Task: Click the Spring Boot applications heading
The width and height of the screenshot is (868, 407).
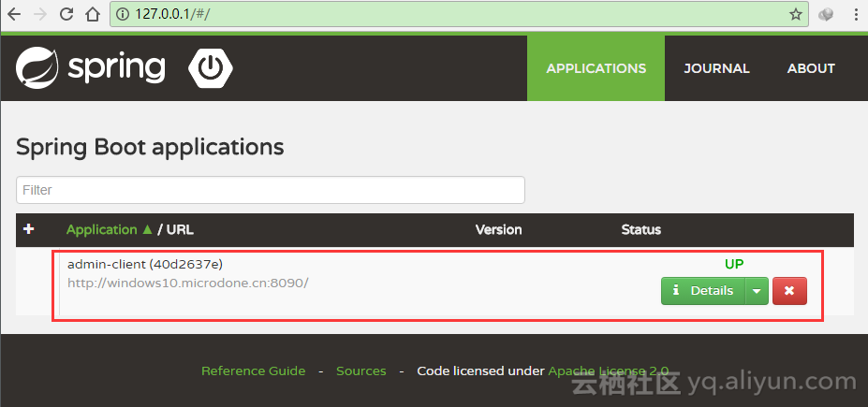Action: [x=150, y=147]
